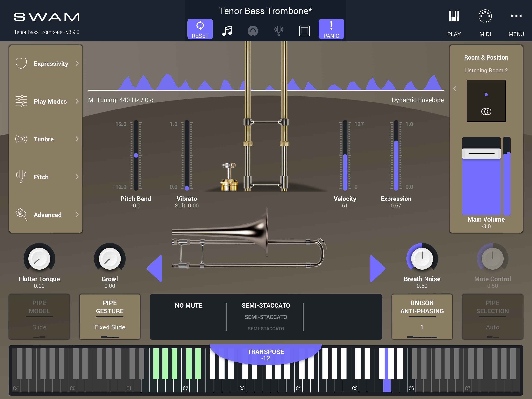Click the Listening Room 2 label
The width and height of the screenshot is (532, 399).
[486, 70]
